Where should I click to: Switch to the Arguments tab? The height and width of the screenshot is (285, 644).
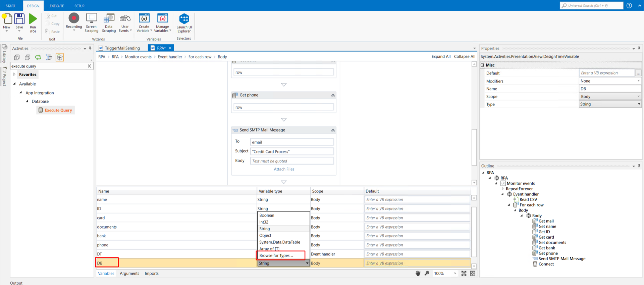(x=129, y=273)
